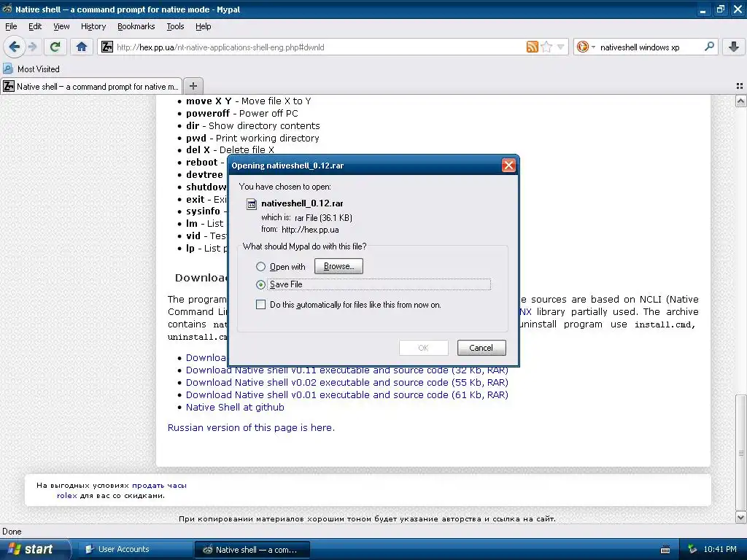747x560 pixels.
Task: Open the Help menu
Action: click(x=203, y=26)
